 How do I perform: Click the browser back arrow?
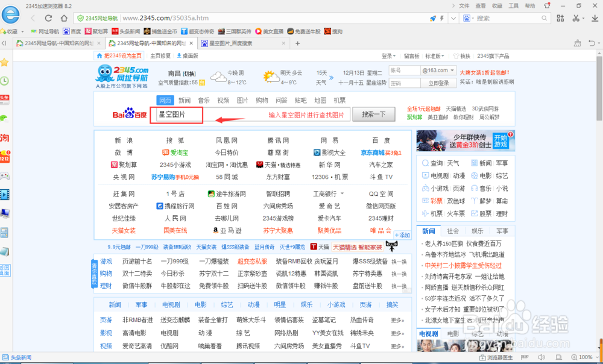(x=33, y=18)
